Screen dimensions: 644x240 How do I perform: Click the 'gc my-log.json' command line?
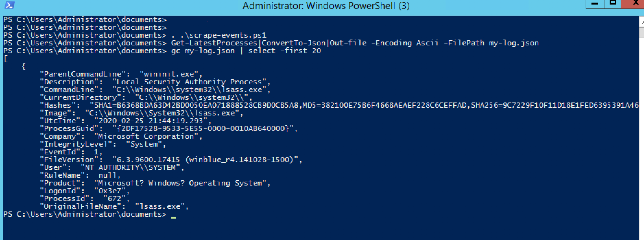click(246, 51)
